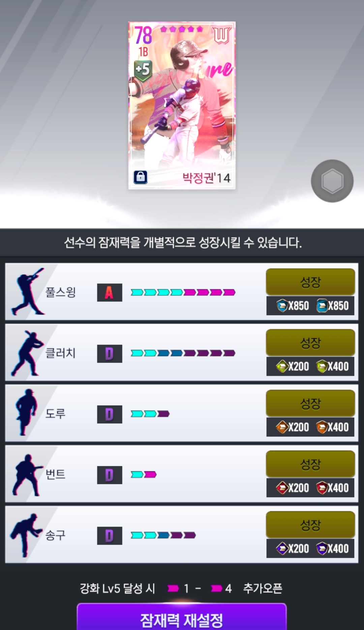Viewport: 364px width, 630px height.
Task: Tap the A grade badge for 풀스윙
Action: click(x=110, y=293)
